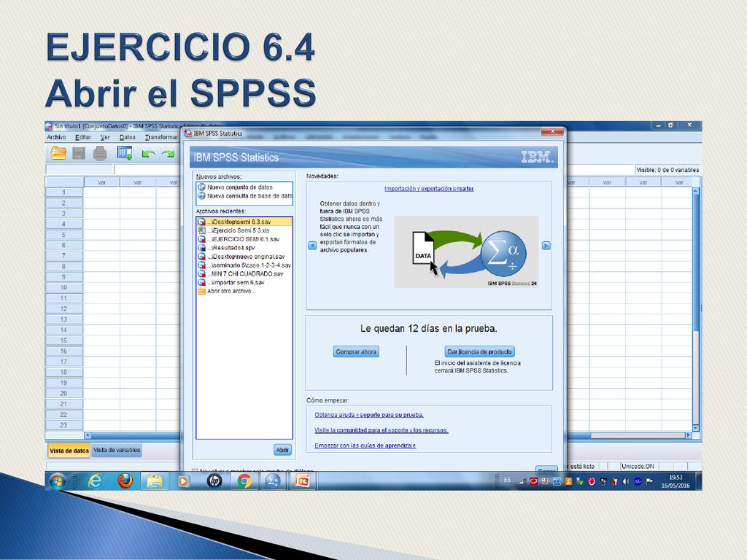The image size is (747, 560).
Task: Open a data document with the folder icon
Action: (58, 153)
